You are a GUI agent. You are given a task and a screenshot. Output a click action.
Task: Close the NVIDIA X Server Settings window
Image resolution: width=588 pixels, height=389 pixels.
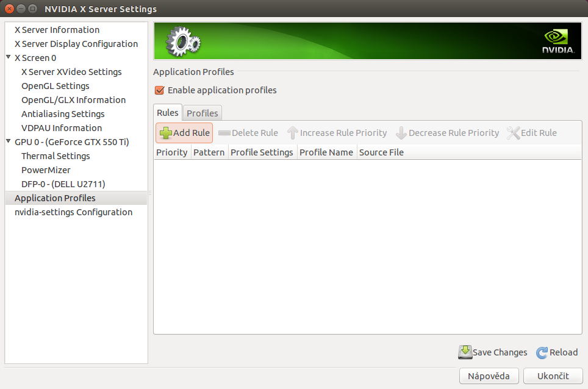coord(10,9)
